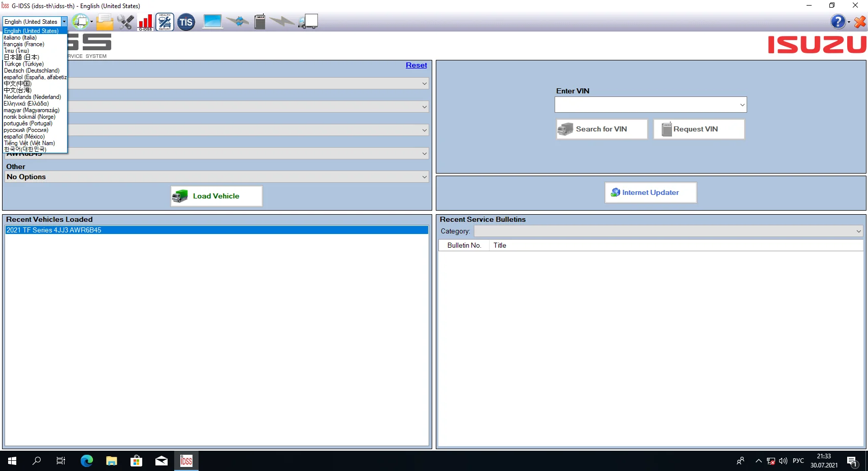Expand the dropdown showing AWR6B45
868x471 pixels.
[x=424, y=153]
